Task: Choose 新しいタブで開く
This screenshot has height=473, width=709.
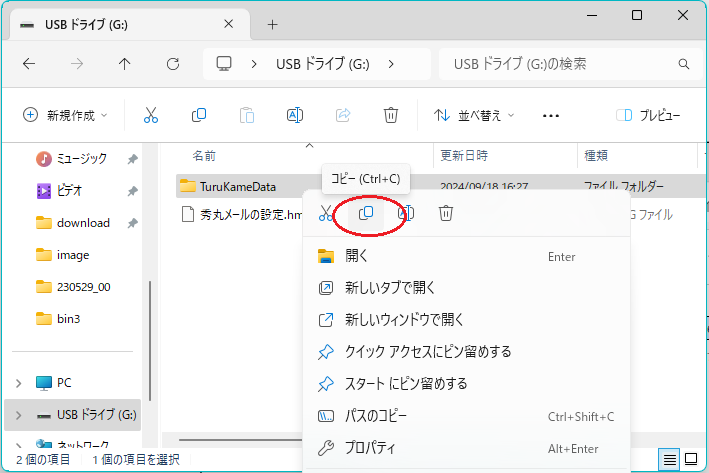Action: coord(466,288)
